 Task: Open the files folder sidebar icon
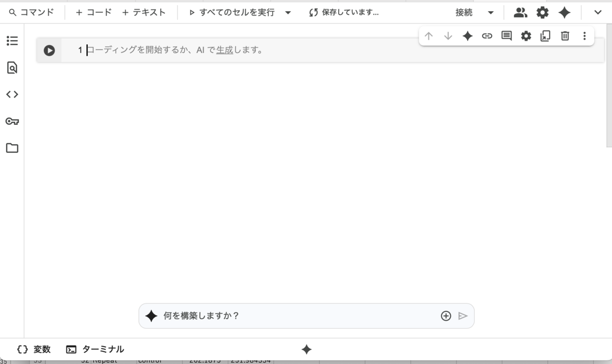pyautogui.click(x=12, y=148)
